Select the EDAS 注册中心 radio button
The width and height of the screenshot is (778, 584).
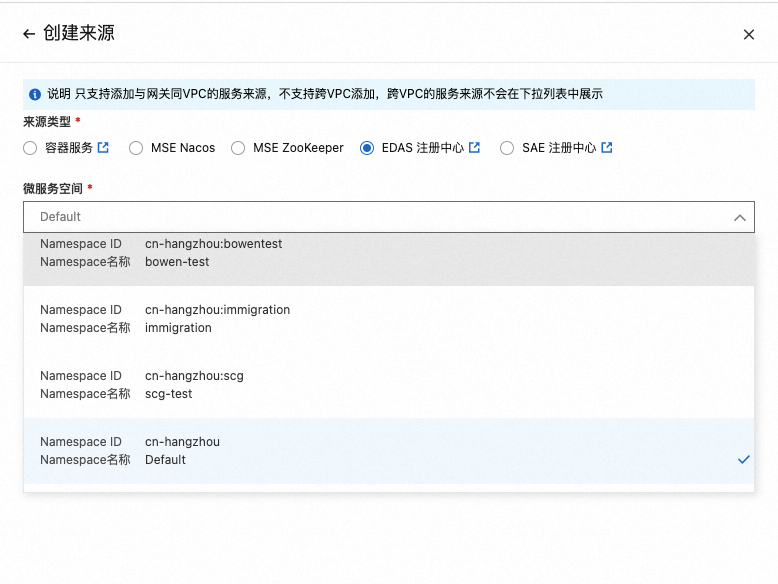click(x=367, y=148)
